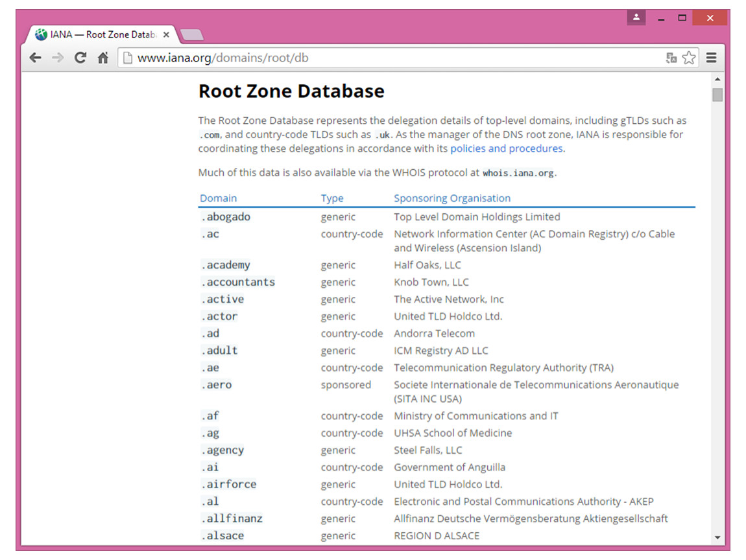
Task: Click the browser forward arrow
Action: (58, 58)
